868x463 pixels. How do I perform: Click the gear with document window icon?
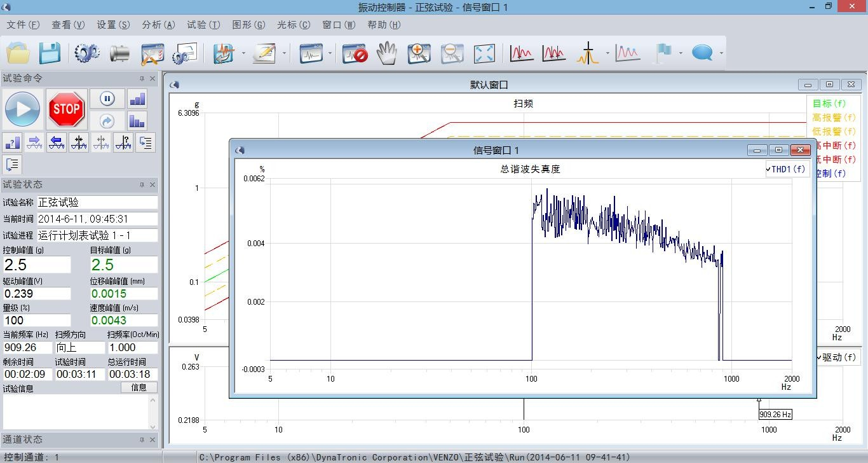tap(186, 53)
